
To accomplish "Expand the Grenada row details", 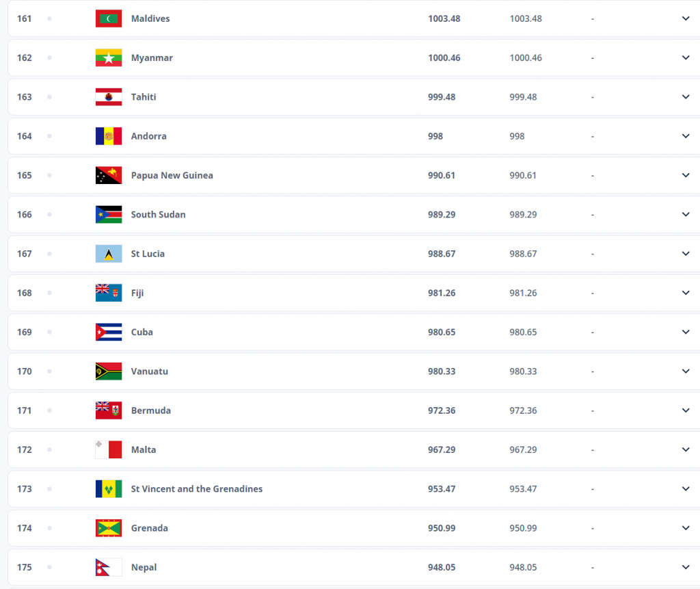I will [x=686, y=528].
